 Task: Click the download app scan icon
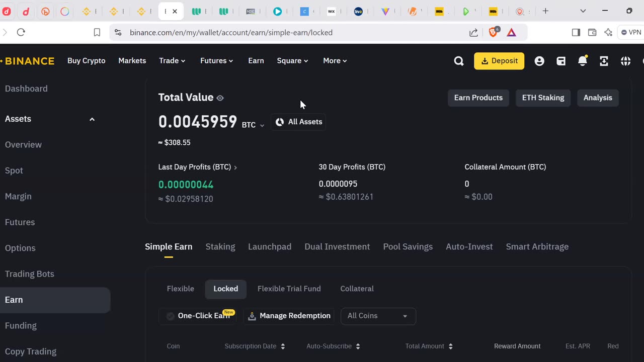coord(604,61)
